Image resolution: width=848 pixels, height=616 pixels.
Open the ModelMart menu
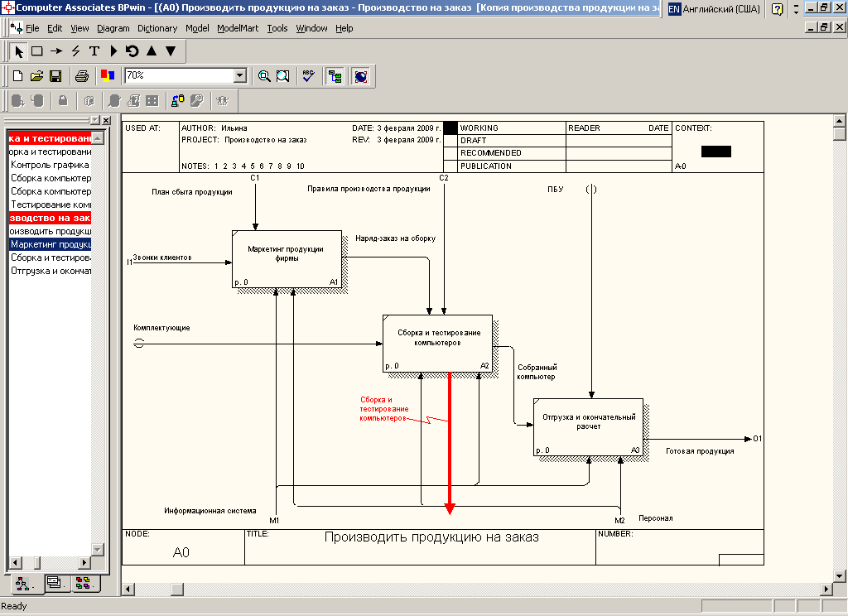click(238, 28)
